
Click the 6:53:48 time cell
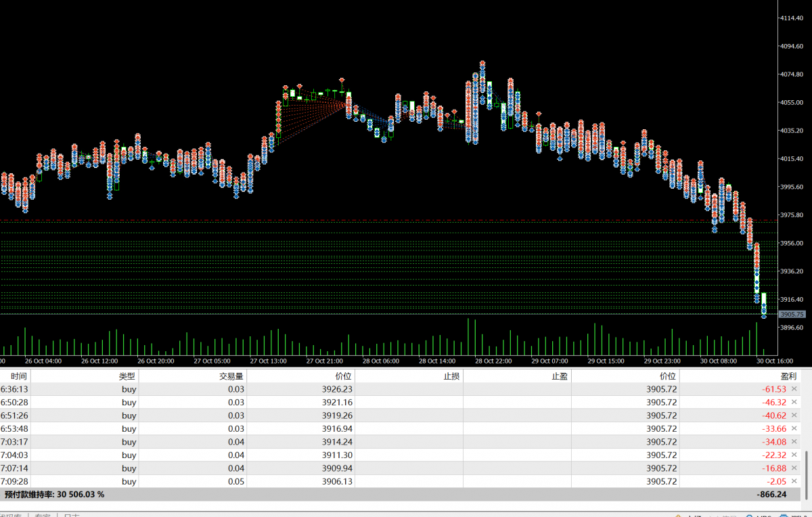pyautogui.click(x=14, y=428)
